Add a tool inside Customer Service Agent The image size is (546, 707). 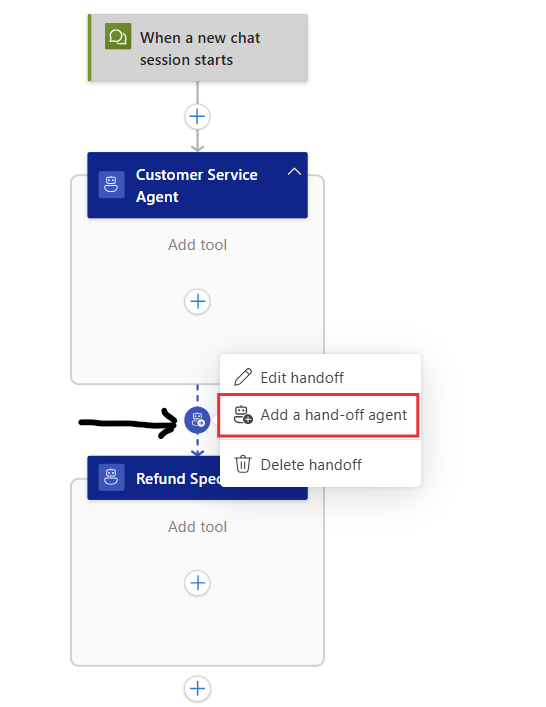tap(197, 301)
